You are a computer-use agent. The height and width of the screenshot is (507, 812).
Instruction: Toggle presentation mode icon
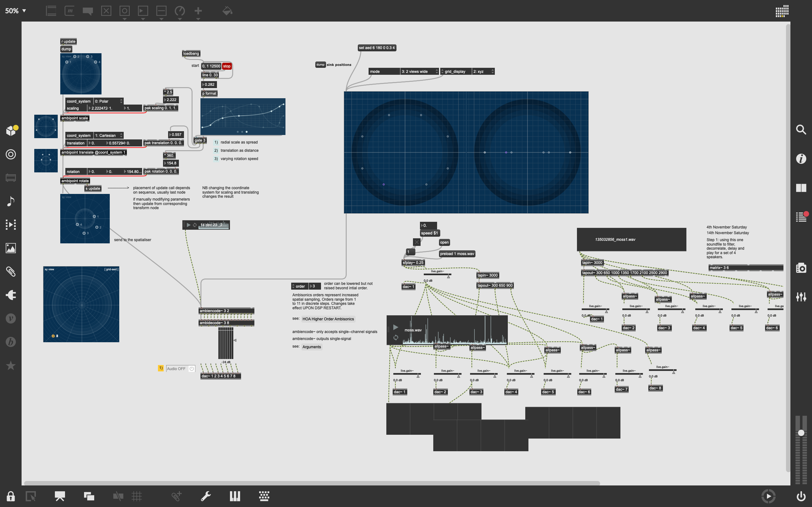(x=60, y=496)
